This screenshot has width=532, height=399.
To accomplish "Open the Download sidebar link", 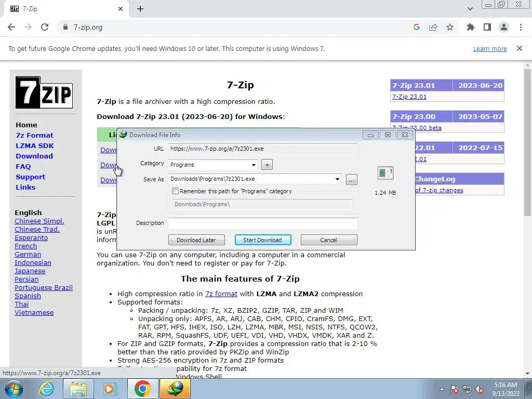I will [34, 156].
